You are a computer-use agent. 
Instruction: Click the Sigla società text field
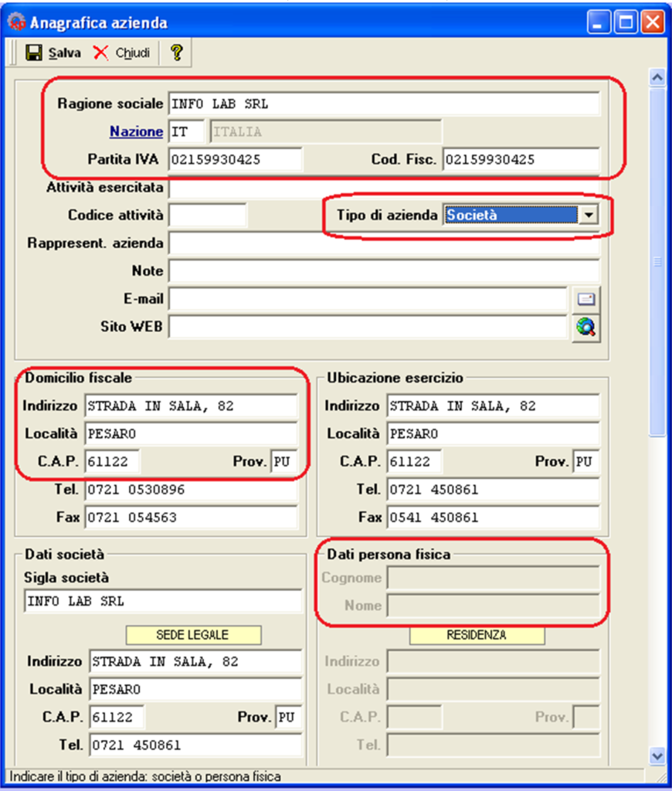click(x=162, y=601)
